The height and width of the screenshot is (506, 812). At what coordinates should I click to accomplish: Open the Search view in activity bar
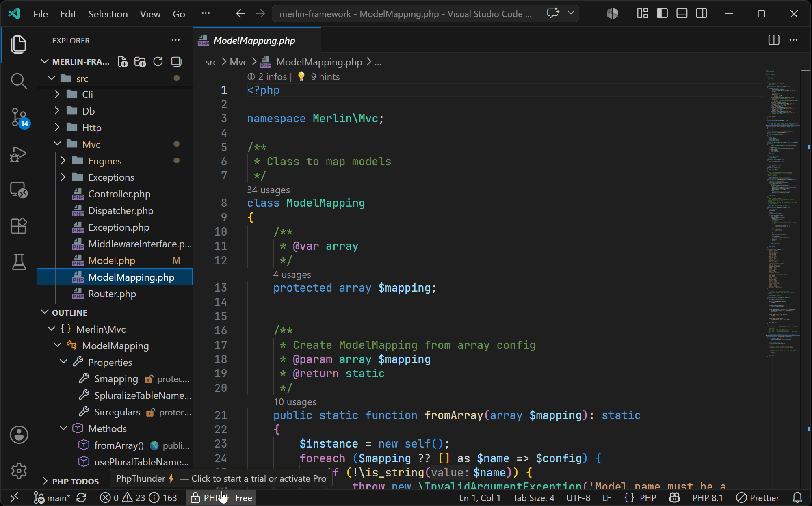[19, 81]
